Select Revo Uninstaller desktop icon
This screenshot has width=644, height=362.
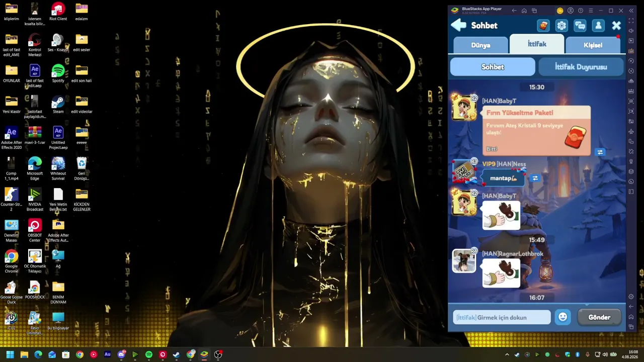pos(35,323)
